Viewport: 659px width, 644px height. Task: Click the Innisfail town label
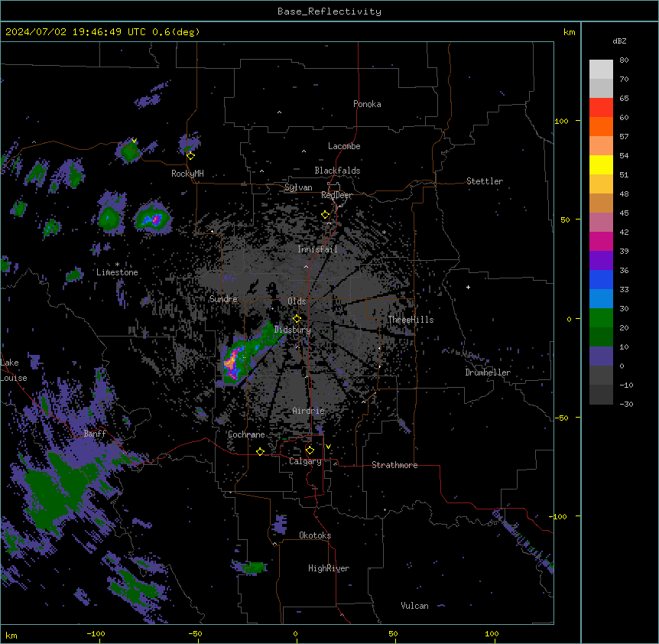pos(317,249)
